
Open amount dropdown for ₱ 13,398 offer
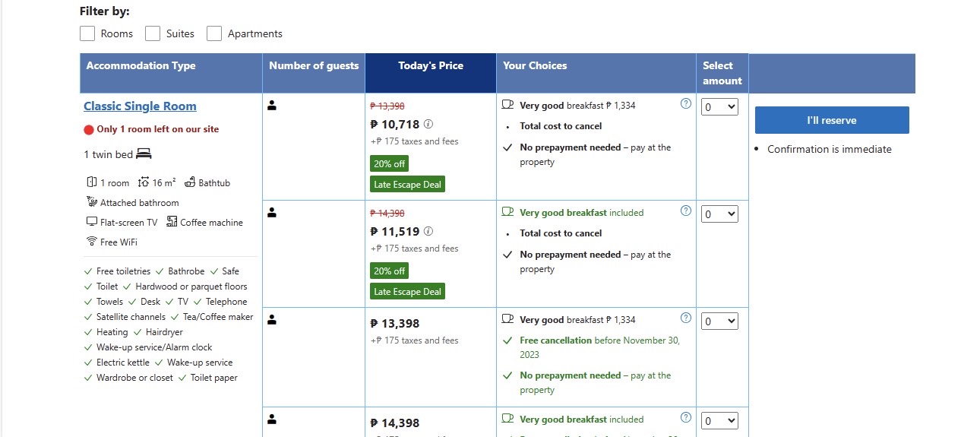(720, 321)
